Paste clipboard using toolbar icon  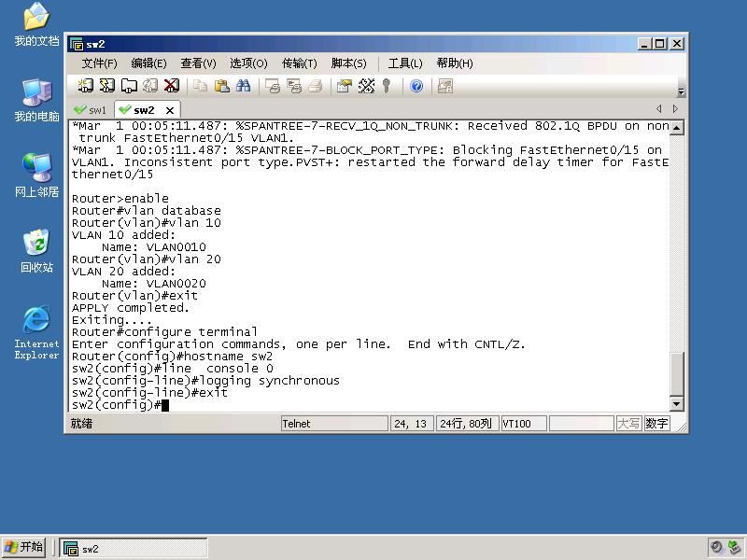click(221, 86)
